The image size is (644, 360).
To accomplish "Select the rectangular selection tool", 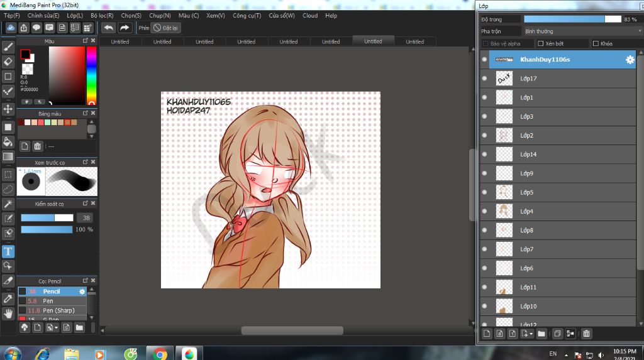I will click(8, 175).
